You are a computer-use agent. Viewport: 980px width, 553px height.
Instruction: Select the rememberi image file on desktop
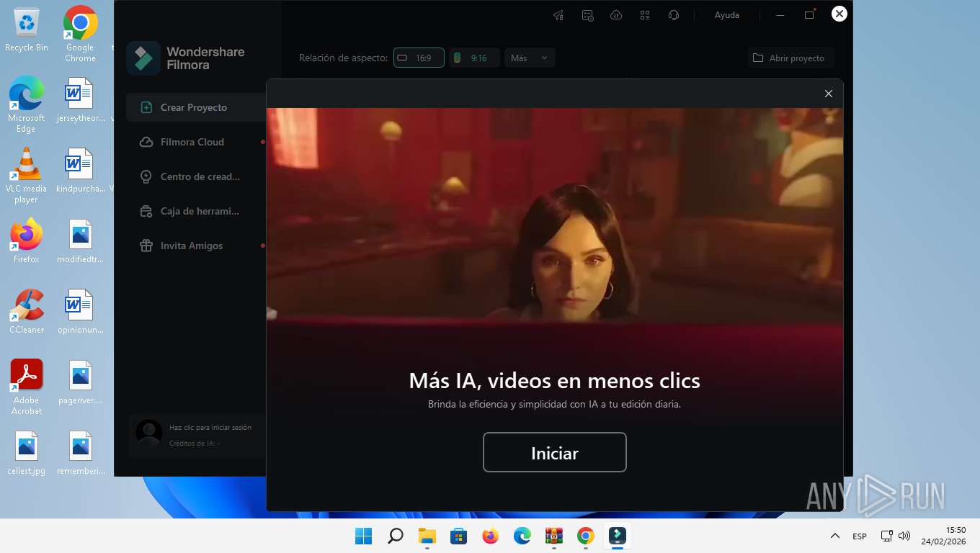[x=80, y=452]
